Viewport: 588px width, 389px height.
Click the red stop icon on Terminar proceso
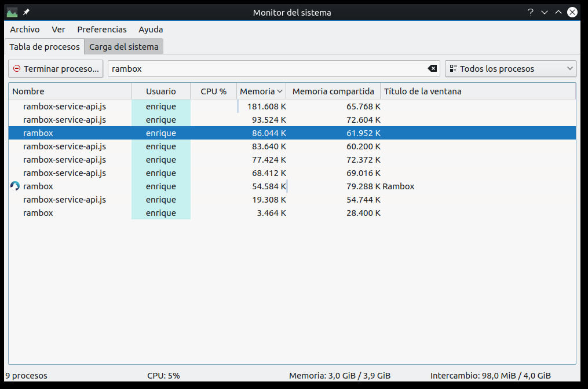tap(17, 68)
